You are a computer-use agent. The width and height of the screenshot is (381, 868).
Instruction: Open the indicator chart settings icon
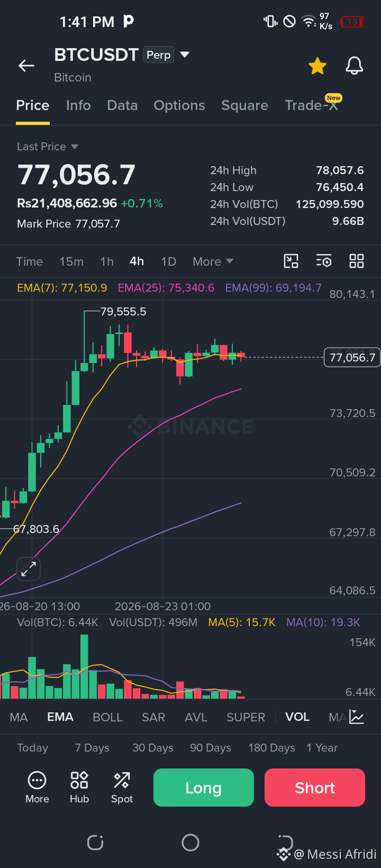357,717
